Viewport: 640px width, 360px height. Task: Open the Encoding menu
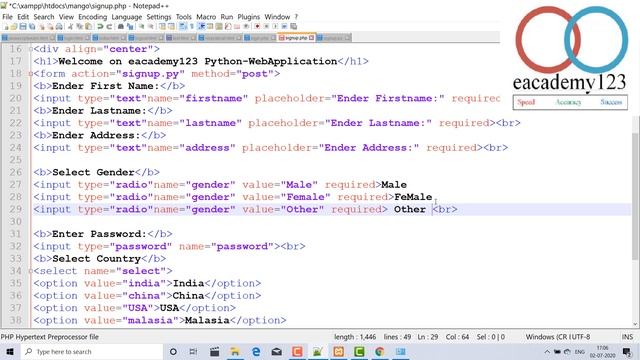pos(92,17)
